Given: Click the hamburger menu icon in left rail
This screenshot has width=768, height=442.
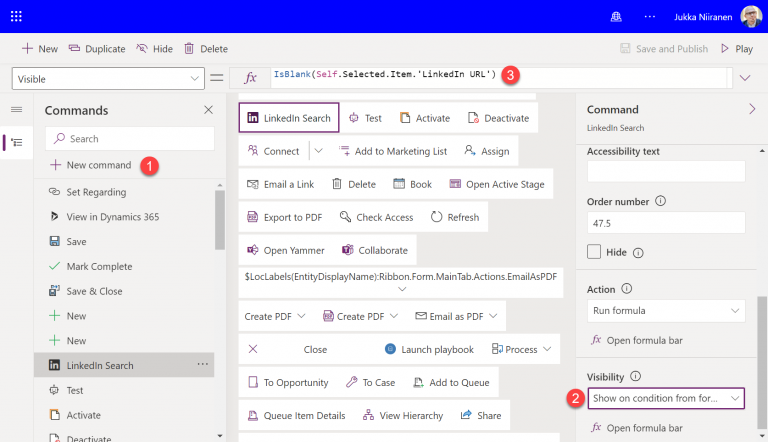Looking at the screenshot, I should pos(16,110).
